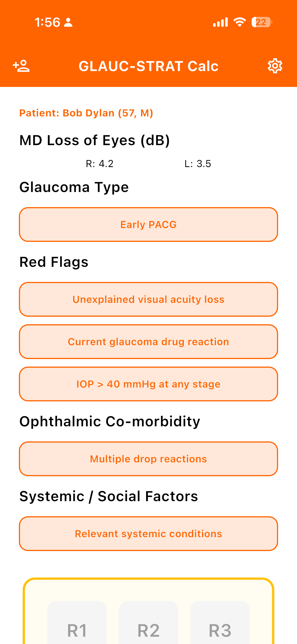Tap patient name Bob Dylan label

86,113
